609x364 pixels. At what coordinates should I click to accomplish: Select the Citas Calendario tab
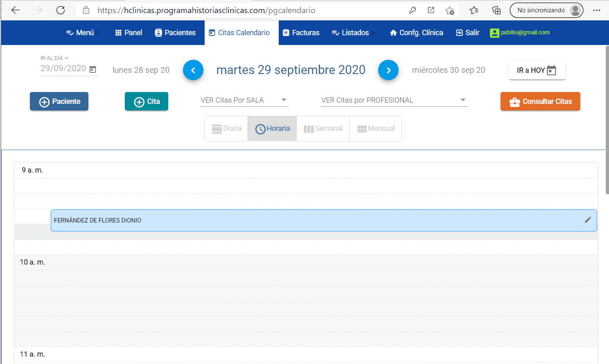click(x=239, y=32)
